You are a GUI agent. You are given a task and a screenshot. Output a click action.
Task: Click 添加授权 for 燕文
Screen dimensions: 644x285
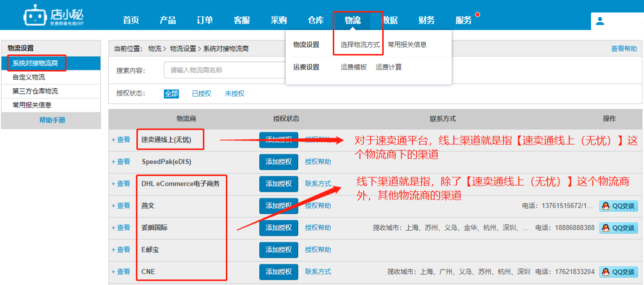pos(279,206)
